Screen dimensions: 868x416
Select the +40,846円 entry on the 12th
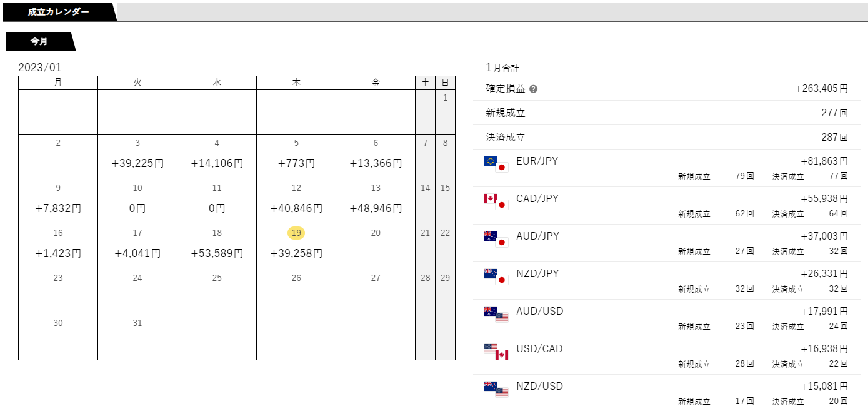point(296,208)
